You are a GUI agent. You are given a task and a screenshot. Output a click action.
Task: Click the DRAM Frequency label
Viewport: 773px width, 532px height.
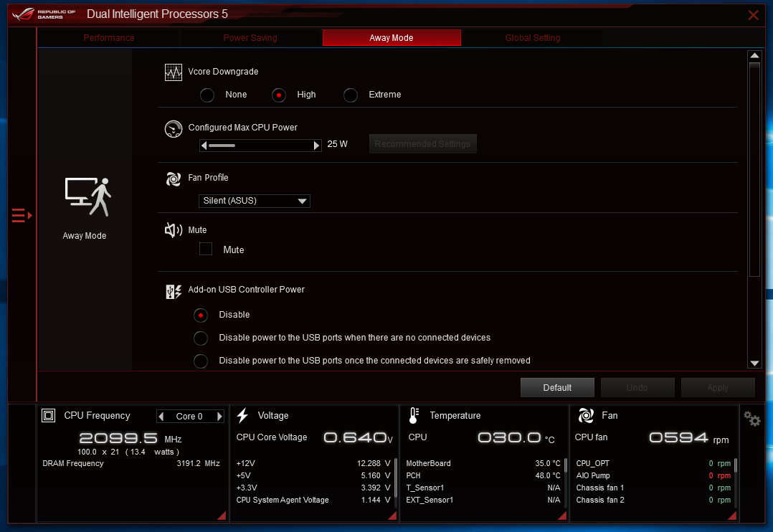(73, 463)
